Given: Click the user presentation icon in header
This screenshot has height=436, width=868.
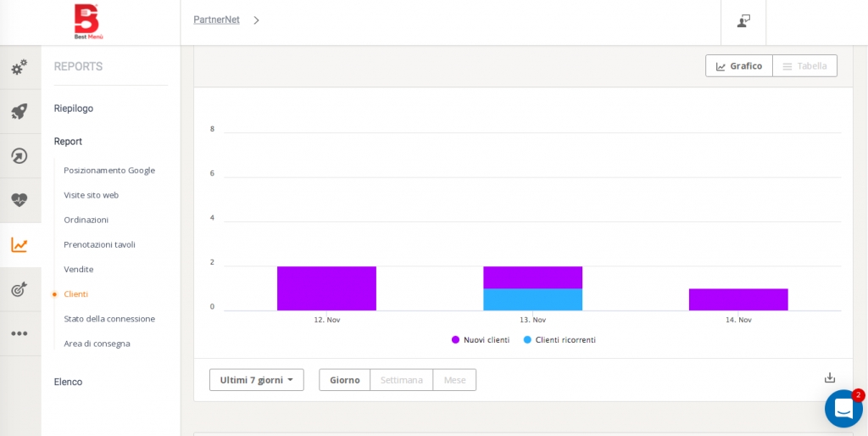Looking at the screenshot, I should (x=743, y=21).
